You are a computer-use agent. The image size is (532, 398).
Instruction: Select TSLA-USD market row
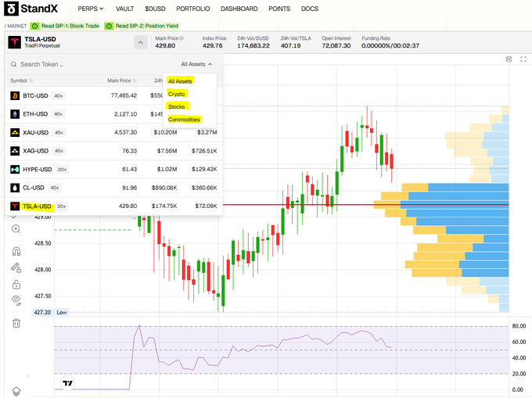tap(113, 206)
